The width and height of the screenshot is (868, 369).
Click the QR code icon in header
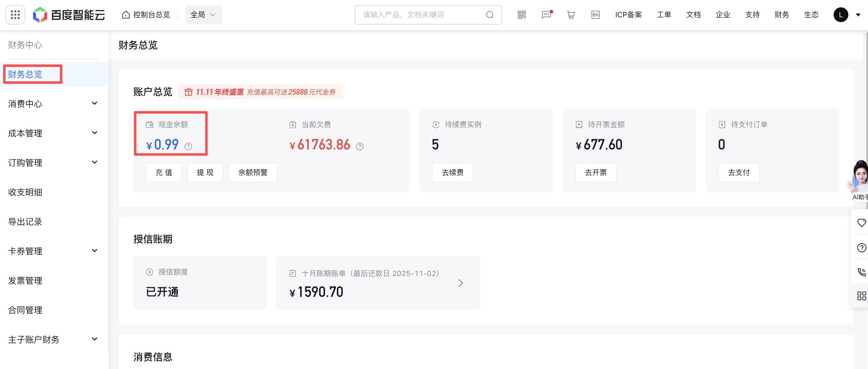click(x=522, y=15)
